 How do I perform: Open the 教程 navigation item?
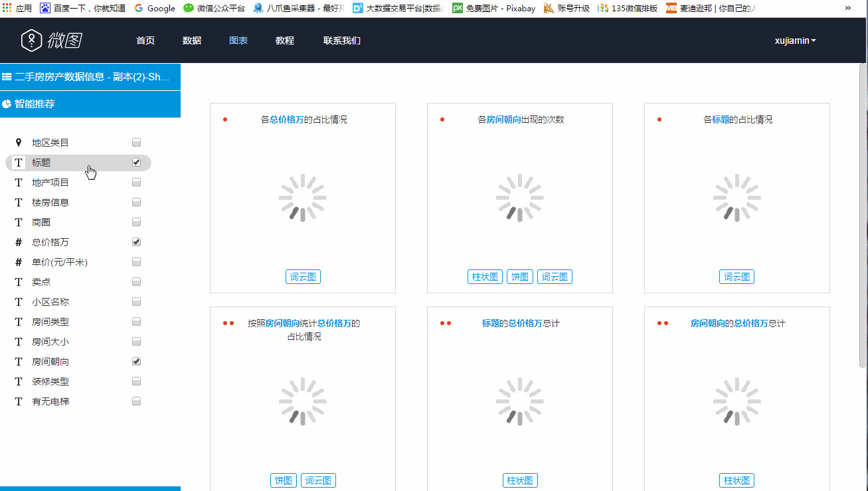pyautogui.click(x=285, y=40)
